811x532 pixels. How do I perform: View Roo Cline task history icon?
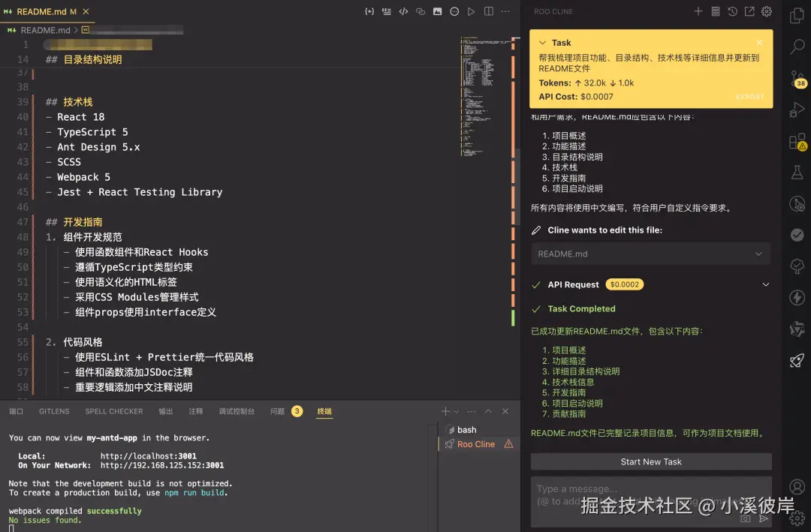pos(734,11)
